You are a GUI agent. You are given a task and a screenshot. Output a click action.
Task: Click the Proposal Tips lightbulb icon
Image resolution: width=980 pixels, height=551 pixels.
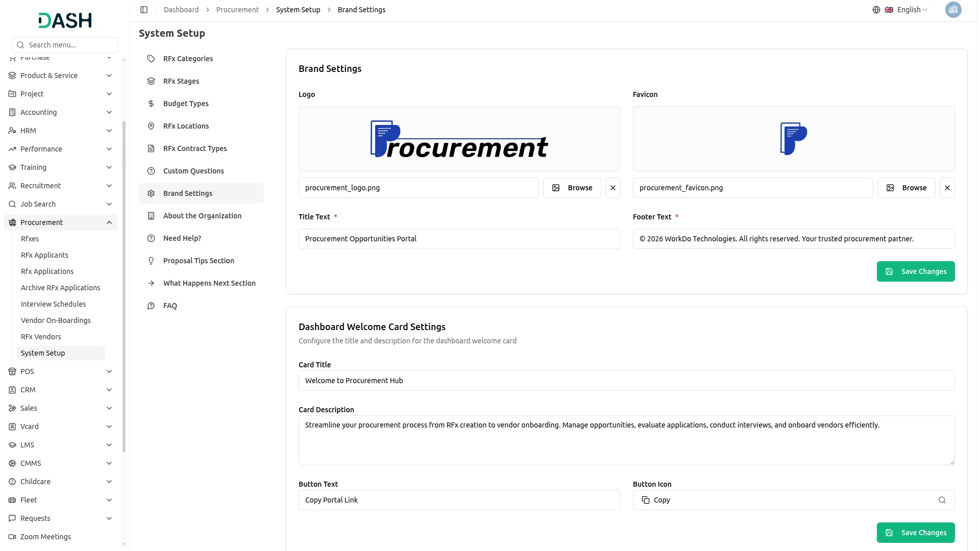151,260
